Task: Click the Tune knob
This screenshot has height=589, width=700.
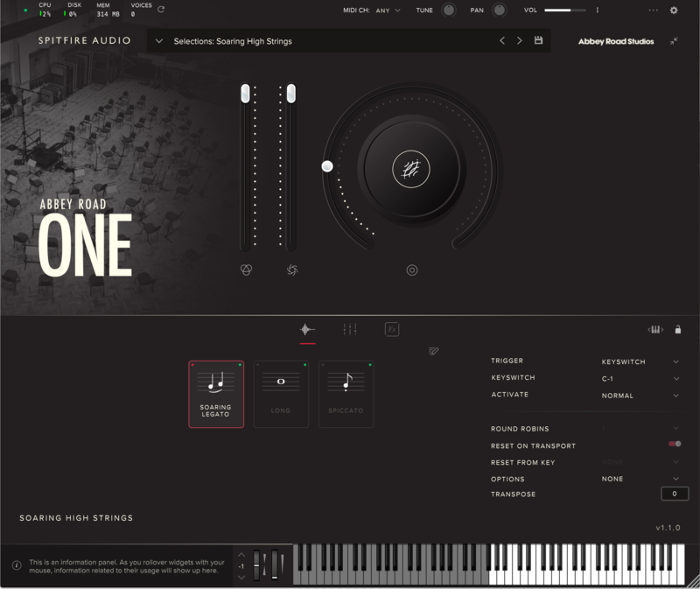Action: point(449,10)
